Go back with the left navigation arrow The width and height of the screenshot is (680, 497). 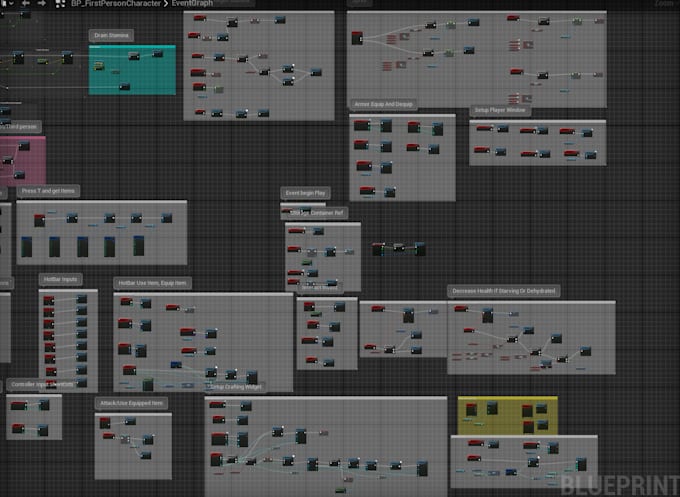[x=26, y=3]
